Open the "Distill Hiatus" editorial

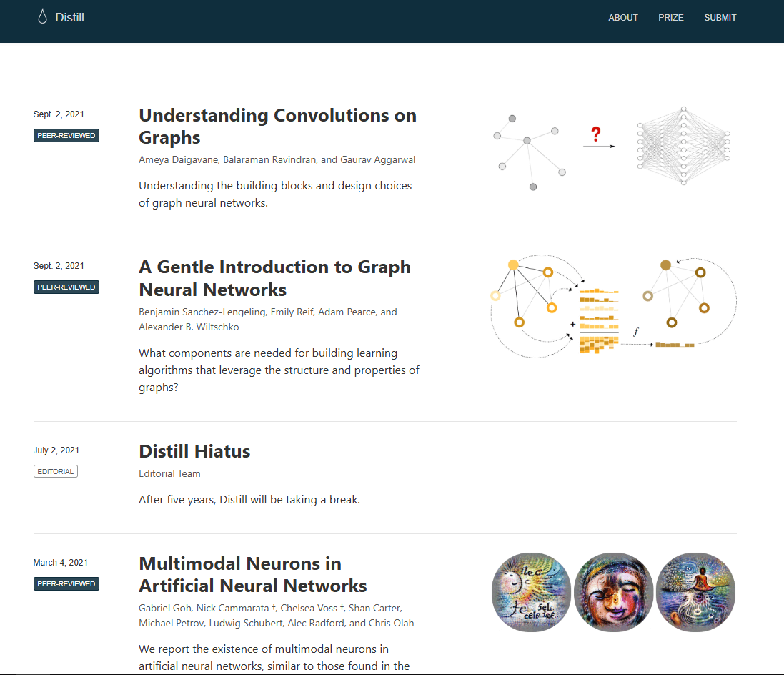pos(194,451)
